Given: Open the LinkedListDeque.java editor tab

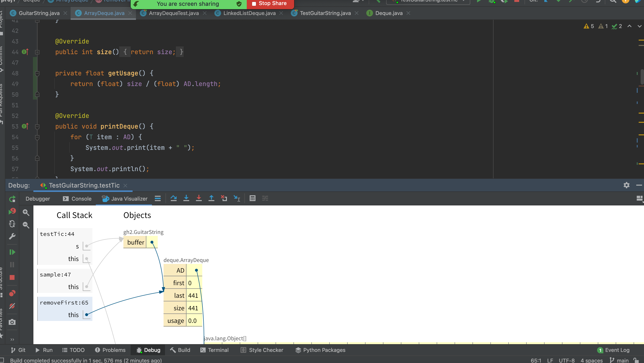Looking at the screenshot, I should coord(249,13).
